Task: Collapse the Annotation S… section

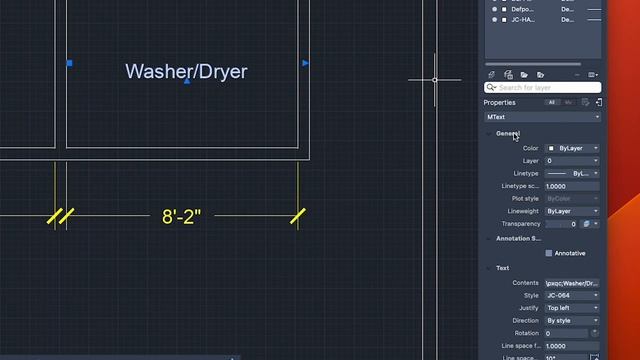Action: [x=489, y=239]
